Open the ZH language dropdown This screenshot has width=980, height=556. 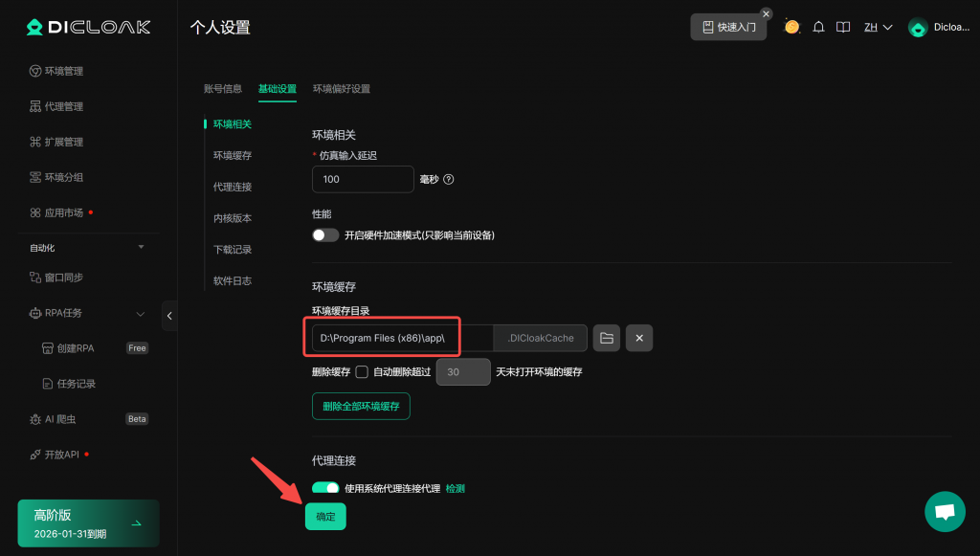pyautogui.click(x=878, y=28)
